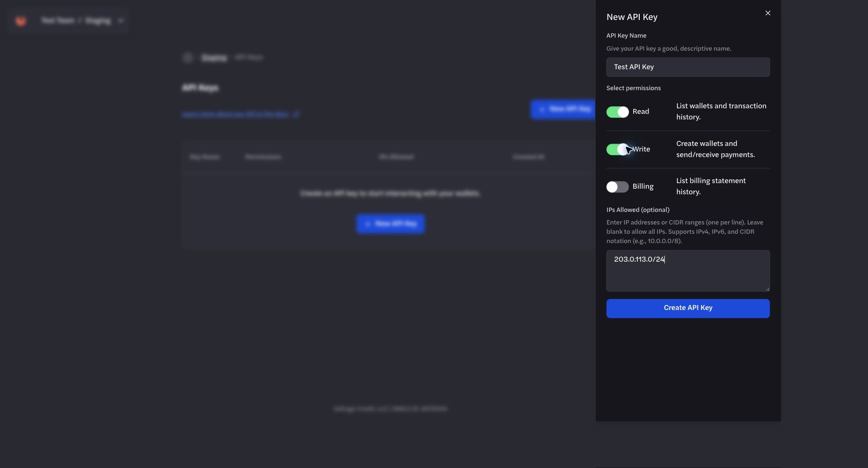
Task: Click the 'IPs Allowed (optional)' label
Action: point(638,210)
